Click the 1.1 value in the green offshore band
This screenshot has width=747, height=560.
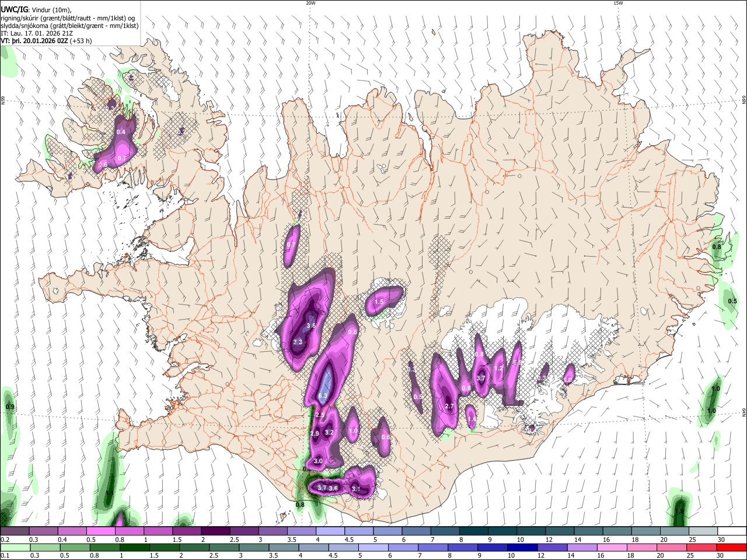coord(109,494)
